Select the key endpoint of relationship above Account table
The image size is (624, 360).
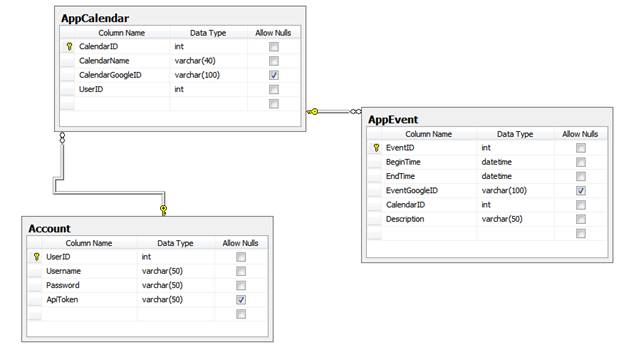tap(163, 210)
